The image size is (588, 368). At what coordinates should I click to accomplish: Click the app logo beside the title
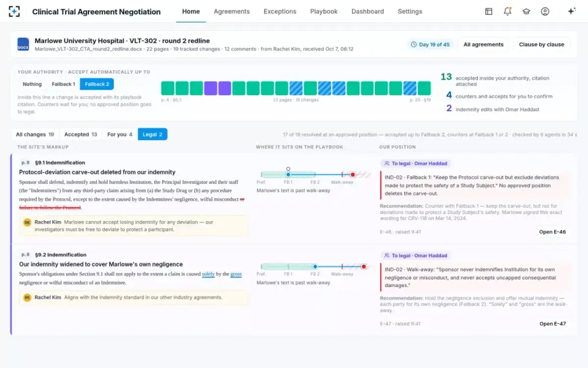[x=15, y=11]
